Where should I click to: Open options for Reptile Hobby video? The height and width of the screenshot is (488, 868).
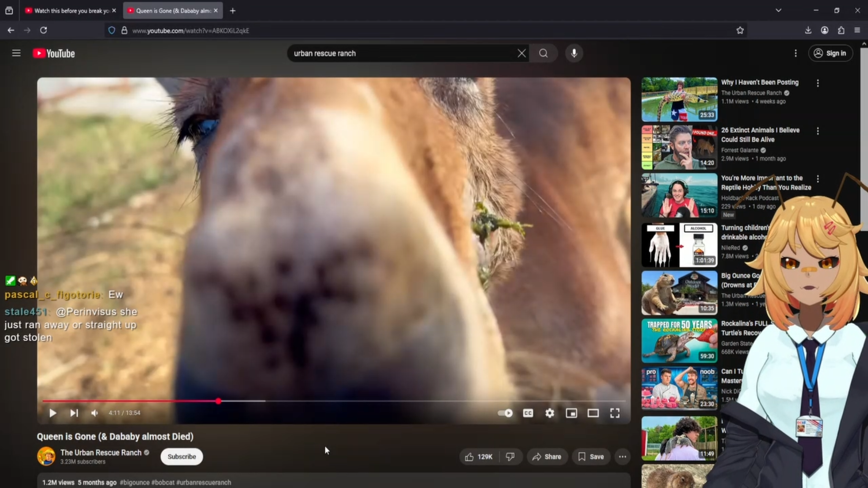pos(818,179)
